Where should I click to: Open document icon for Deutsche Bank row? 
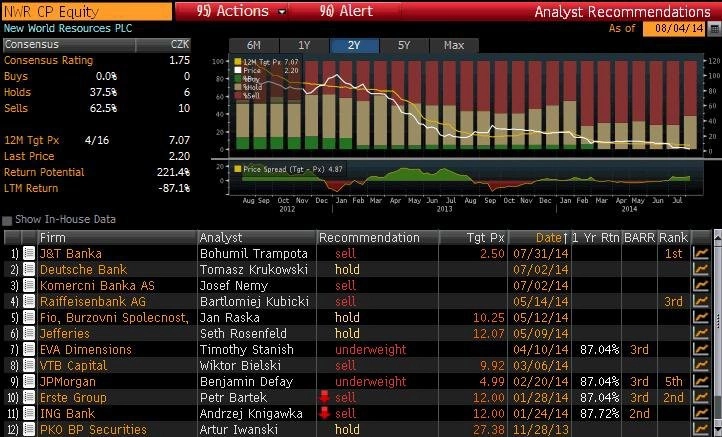(29, 269)
